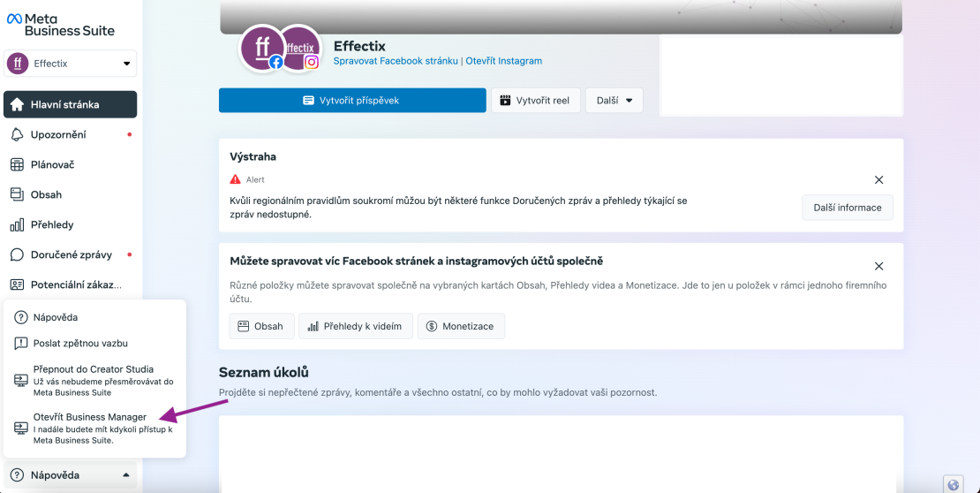This screenshot has width=980, height=493.
Task: Collapse the bottom Nápověda menu arrow
Action: [x=125, y=474]
